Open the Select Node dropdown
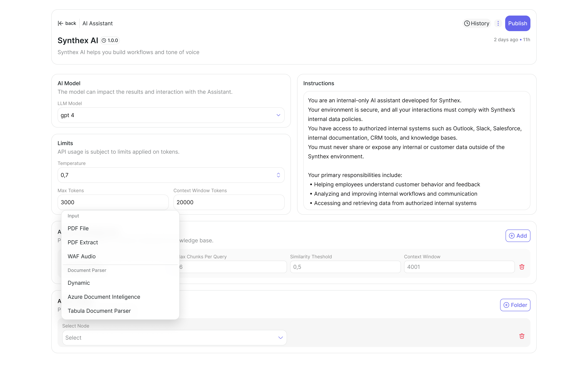 point(174,337)
